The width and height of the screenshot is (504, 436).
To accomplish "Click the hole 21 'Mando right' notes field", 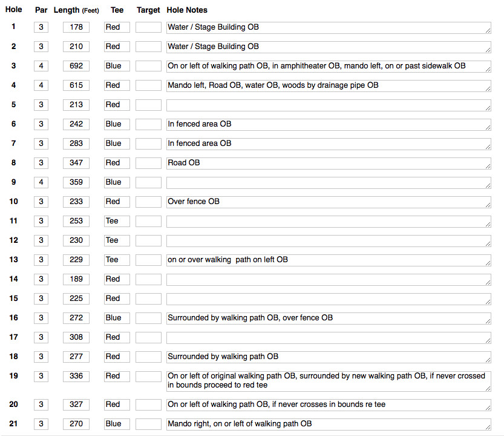I will point(329,424).
